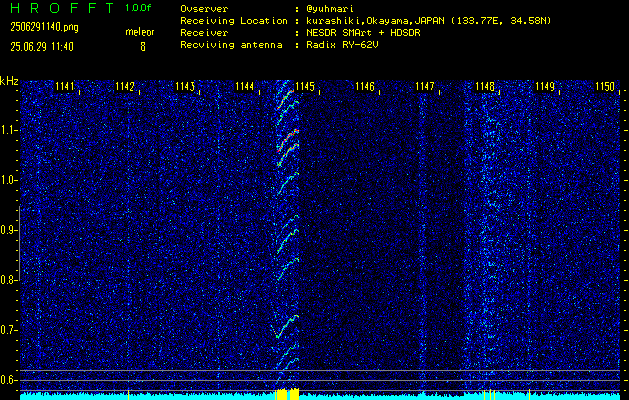Click time marker 1147
This screenshot has height=400, width=629.
pyautogui.click(x=424, y=87)
